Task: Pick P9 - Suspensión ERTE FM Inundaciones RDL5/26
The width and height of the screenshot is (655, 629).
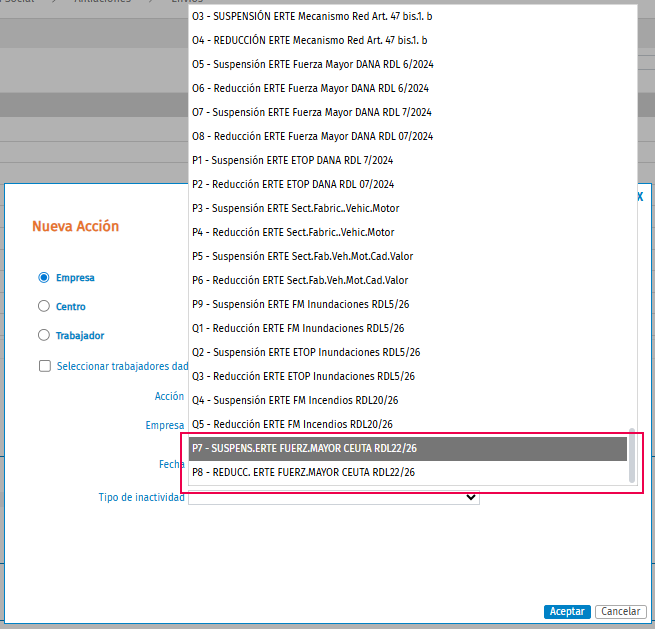Action: point(408,304)
